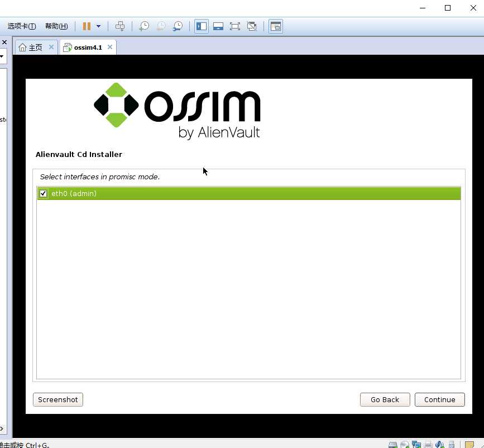Open the 帮助(H) menu

click(x=56, y=26)
